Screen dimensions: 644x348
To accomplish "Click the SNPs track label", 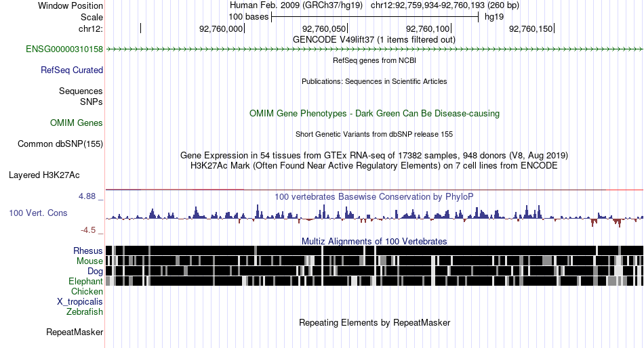I will click(92, 102).
